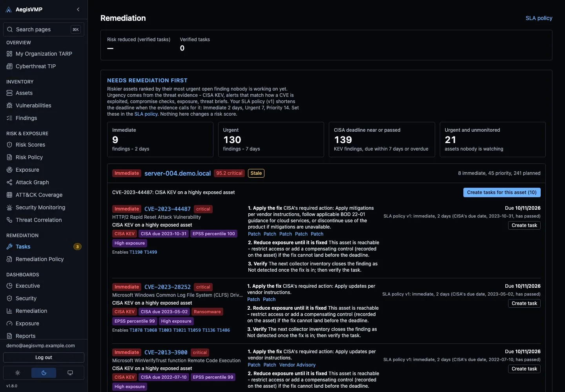Click the Search pages field
This screenshot has height=392, width=565.
coord(44,29)
